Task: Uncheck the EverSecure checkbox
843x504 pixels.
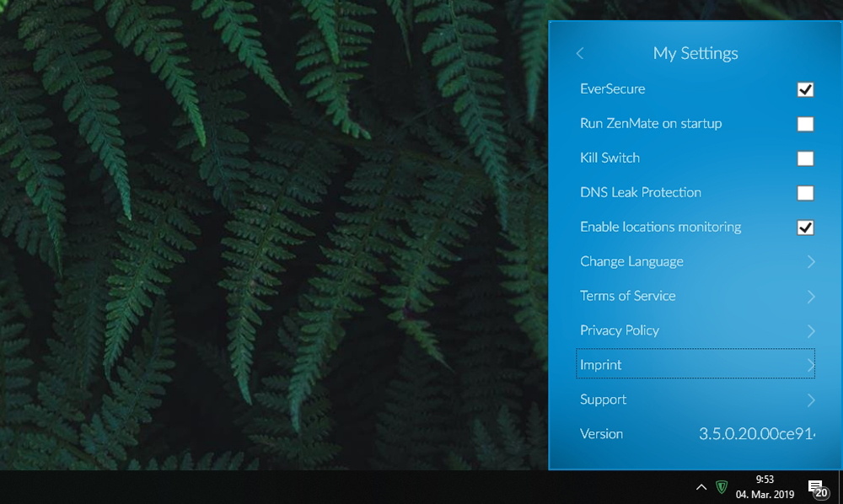Action: coord(805,89)
